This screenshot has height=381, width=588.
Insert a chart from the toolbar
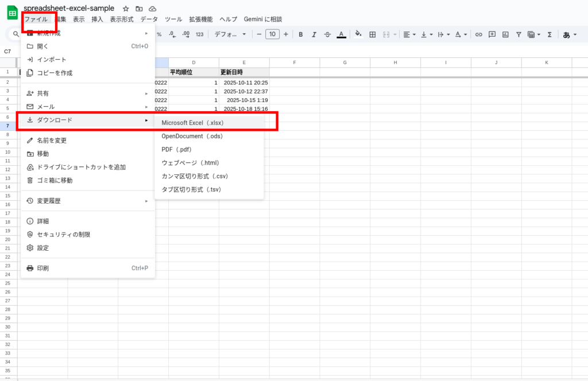(x=506, y=34)
